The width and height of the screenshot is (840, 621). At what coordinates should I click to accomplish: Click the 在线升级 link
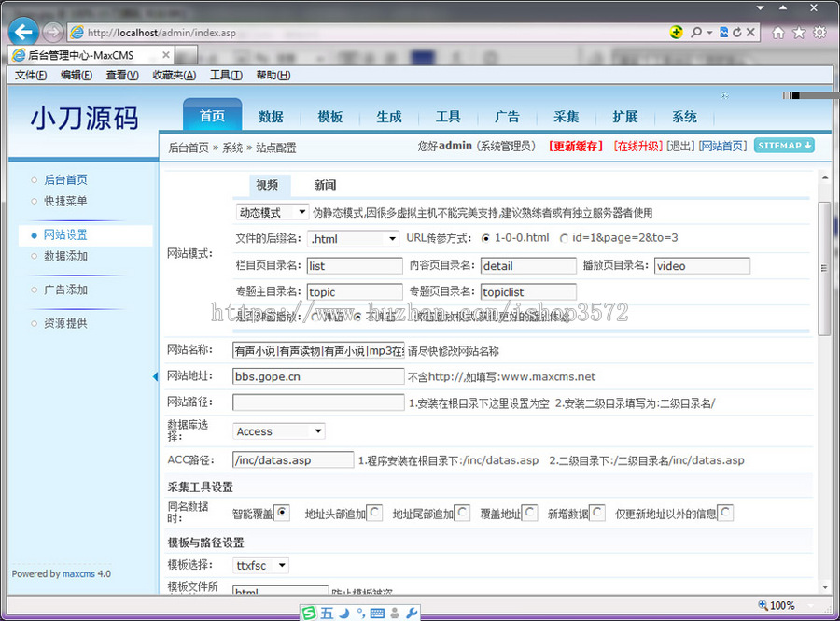638,146
